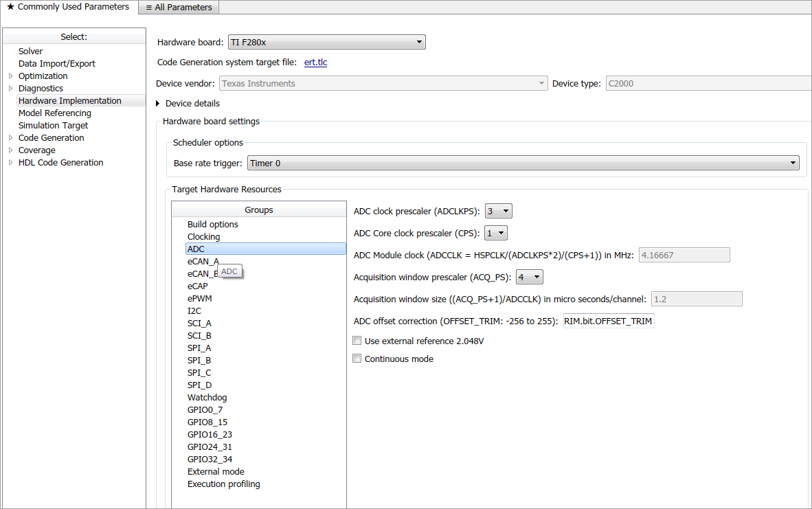Enable Use external reference 2.048V

click(357, 341)
